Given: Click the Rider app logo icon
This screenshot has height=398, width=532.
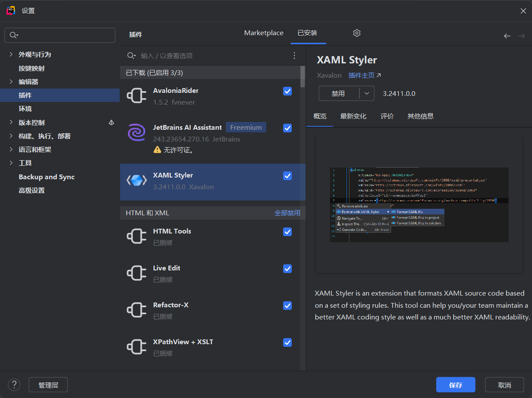Looking at the screenshot, I should click(11, 11).
